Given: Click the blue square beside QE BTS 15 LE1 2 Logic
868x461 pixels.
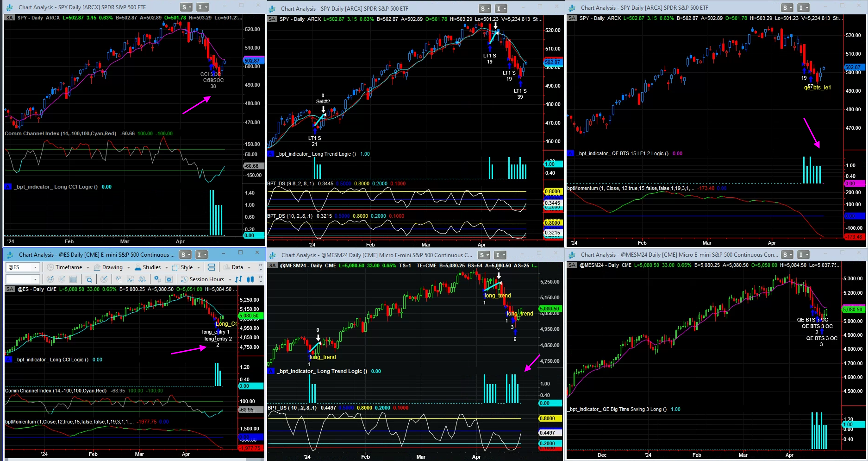Looking at the screenshot, I should tap(570, 153).
